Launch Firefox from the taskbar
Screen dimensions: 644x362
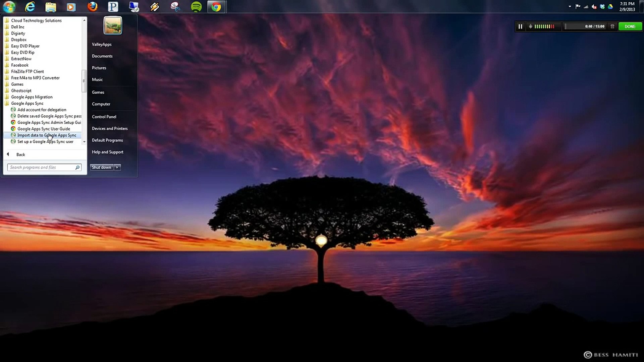point(92,7)
